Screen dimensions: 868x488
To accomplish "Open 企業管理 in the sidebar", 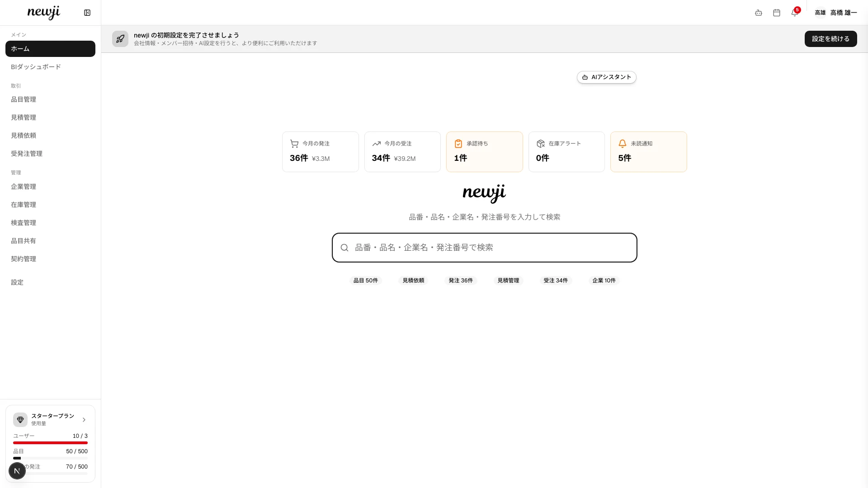I will tap(50, 187).
